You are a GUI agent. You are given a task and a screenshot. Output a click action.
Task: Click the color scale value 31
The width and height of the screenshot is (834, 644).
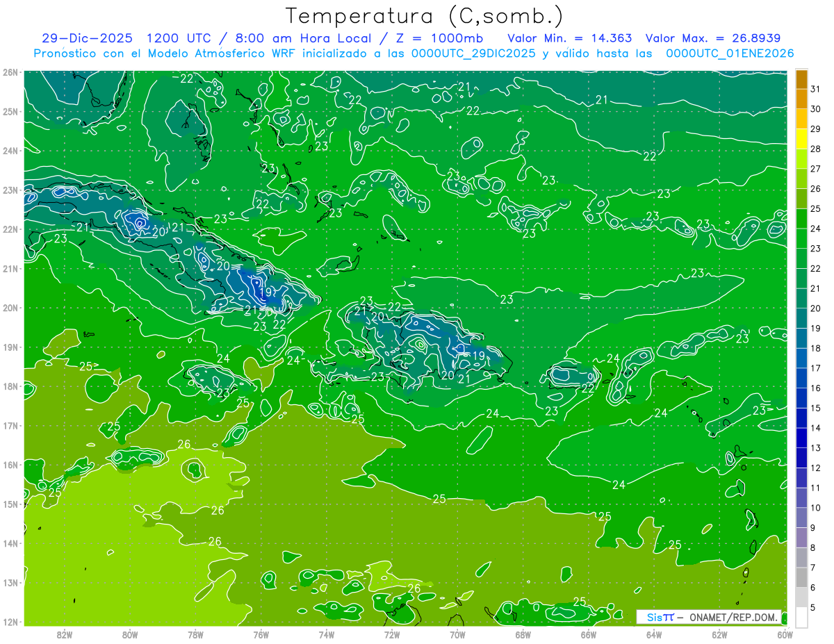pos(816,88)
